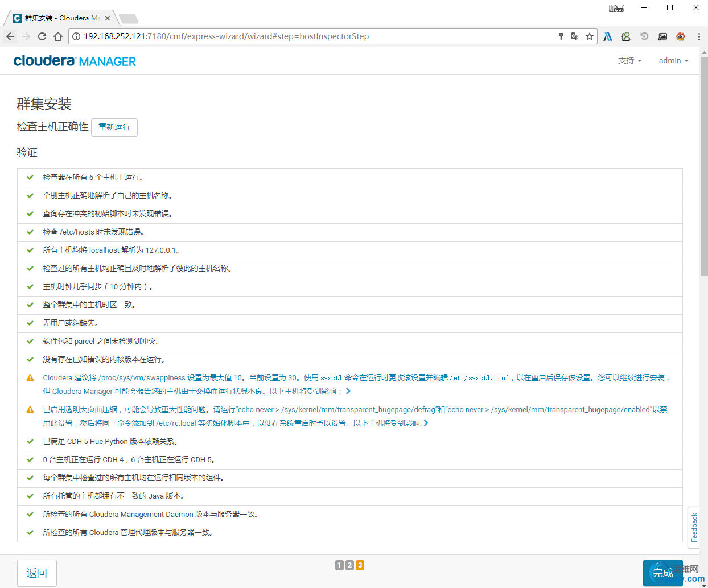
Task: Bookmark this page with the star icon
Action: coord(590,36)
